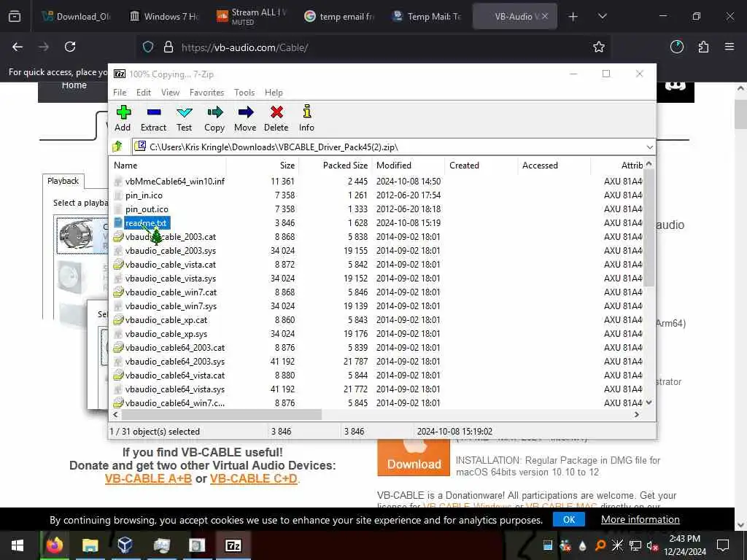Open a new browser tab
The image size is (747, 560).
(x=573, y=17)
